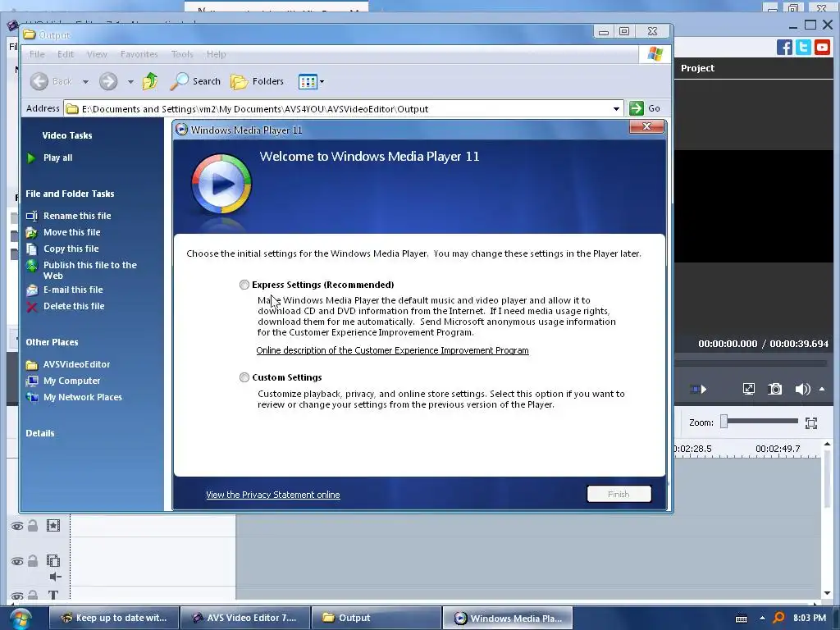Open the File menu in Output window

click(x=37, y=54)
